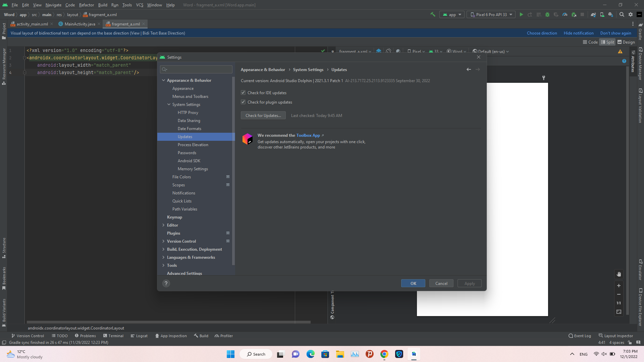Viewport: 644px width, 362px height.
Task: Toggle Check for IDE updates checkbox
Action: coord(243,93)
